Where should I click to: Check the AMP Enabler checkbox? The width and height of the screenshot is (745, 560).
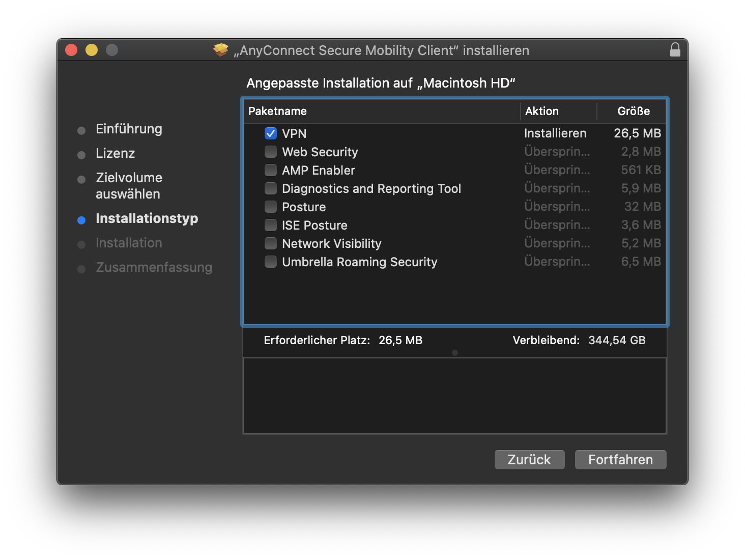coord(271,170)
